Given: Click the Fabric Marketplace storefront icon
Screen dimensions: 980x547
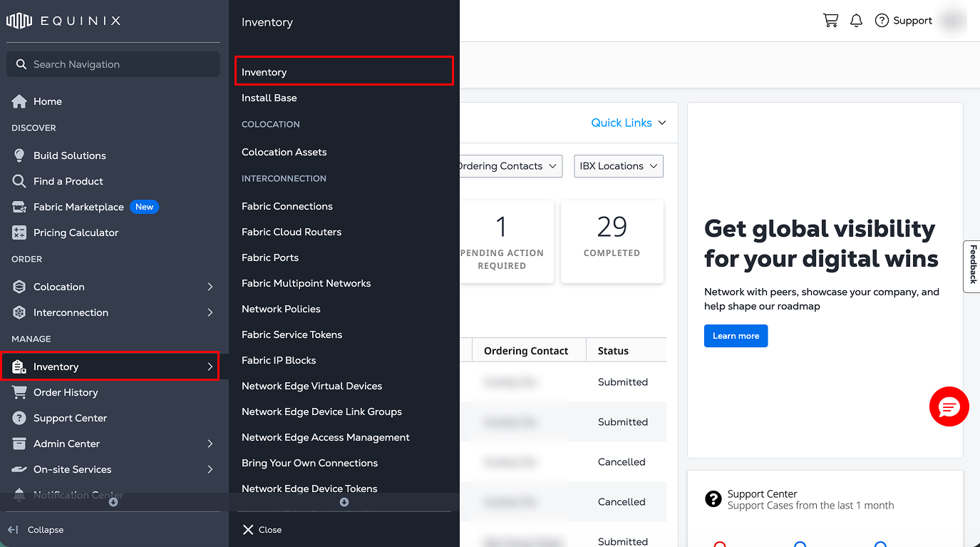Looking at the screenshot, I should 19,207.
